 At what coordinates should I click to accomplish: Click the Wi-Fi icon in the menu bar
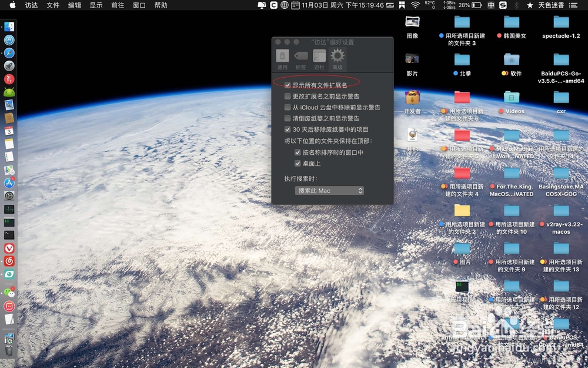pos(415,5)
